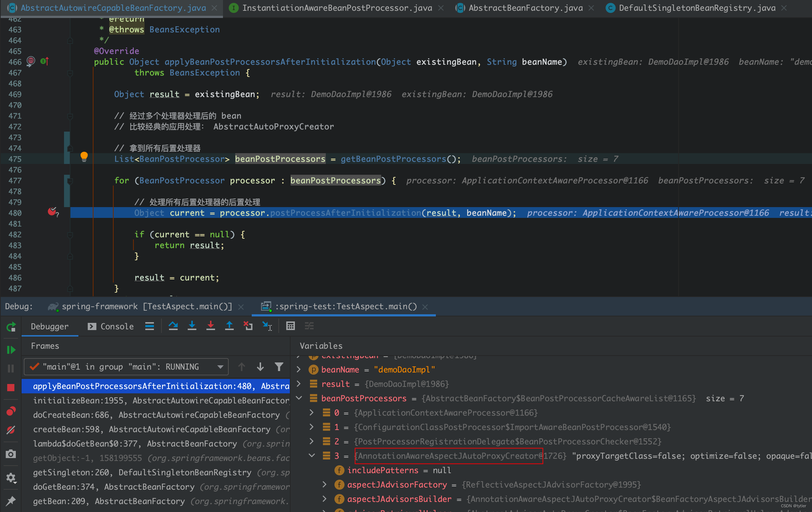Expand the aspectJAdvisorsBuilder field
The image size is (812, 512).
point(324,499)
